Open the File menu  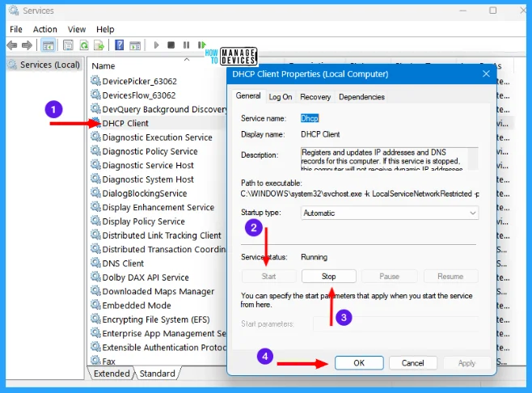16,30
